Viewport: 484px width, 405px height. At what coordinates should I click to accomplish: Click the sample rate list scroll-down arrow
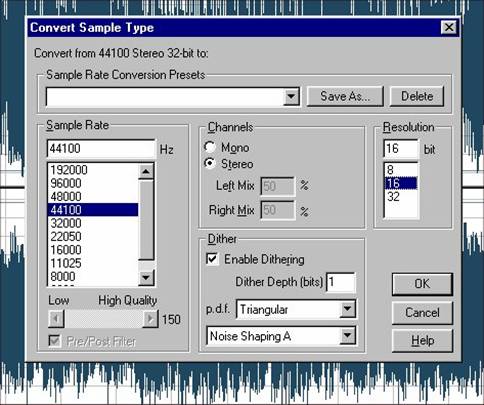(x=146, y=277)
